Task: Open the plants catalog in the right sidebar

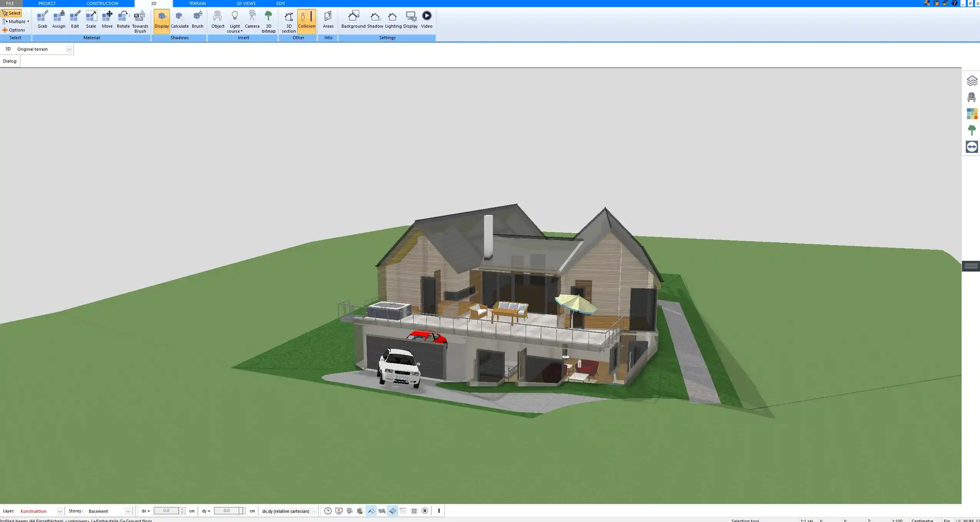Action: [x=972, y=130]
